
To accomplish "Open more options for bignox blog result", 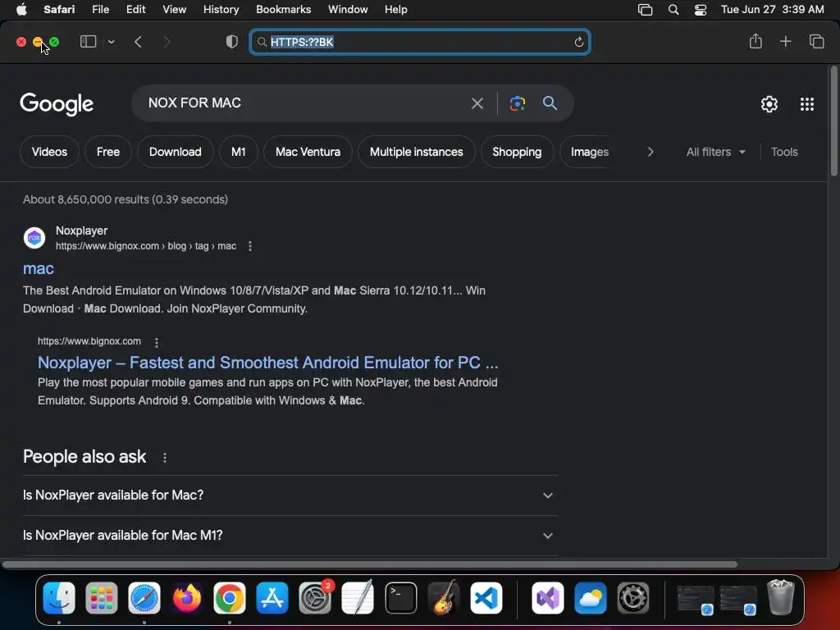I will click(x=250, y=246).
